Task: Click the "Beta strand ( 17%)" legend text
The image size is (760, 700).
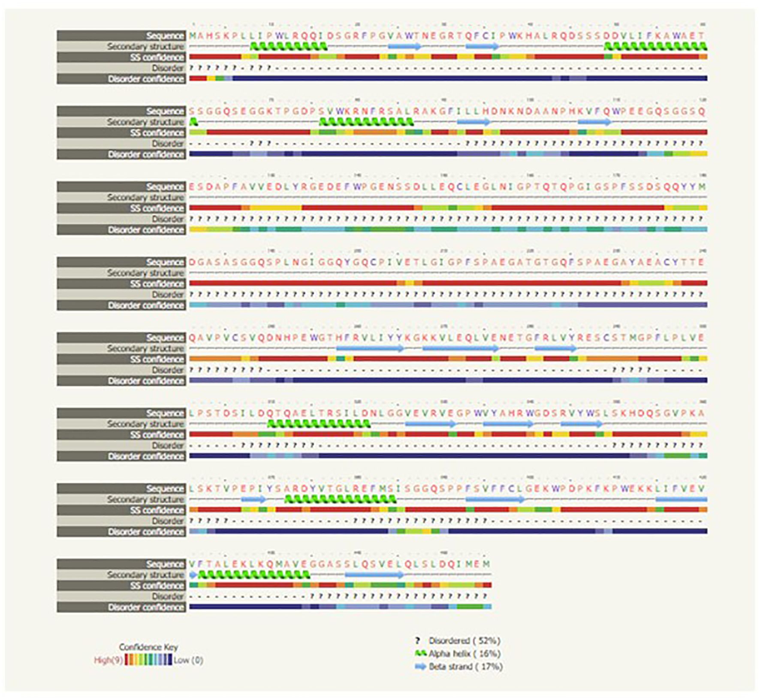Action: [x=466, y=667]
